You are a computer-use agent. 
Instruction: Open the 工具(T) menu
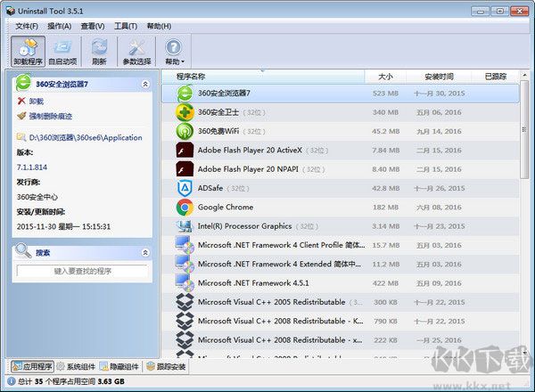[x=126, y=26]
